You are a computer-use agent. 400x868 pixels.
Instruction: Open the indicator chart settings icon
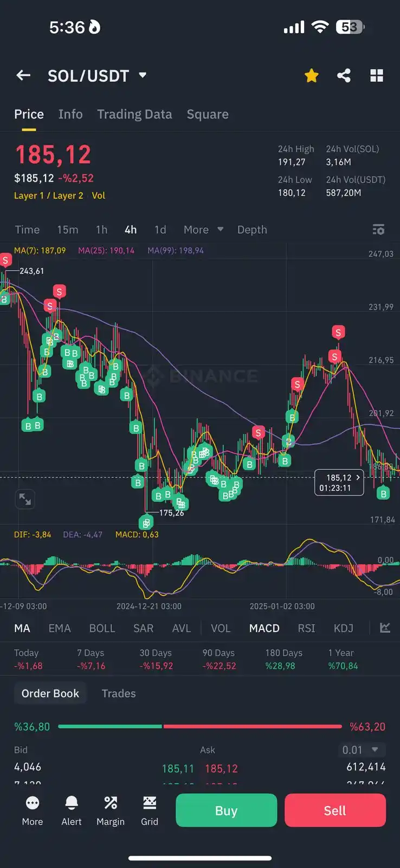(385, 628)
